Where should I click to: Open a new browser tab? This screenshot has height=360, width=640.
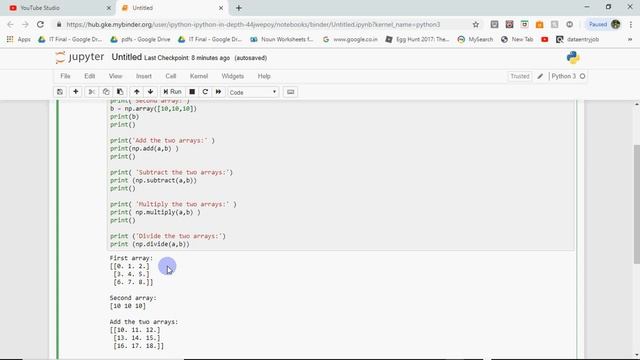[x=239, y=8]
